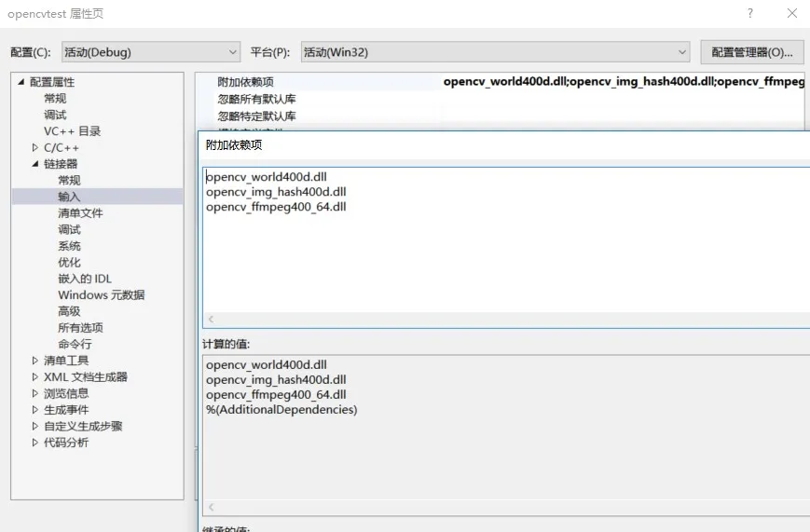Select the 忽略特定默认库 property row

coord(500,116)
